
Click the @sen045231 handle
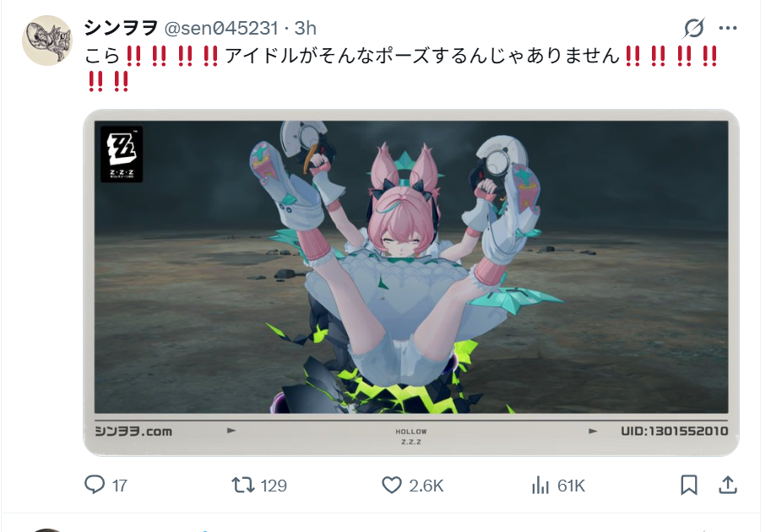[x=221, y=28]
